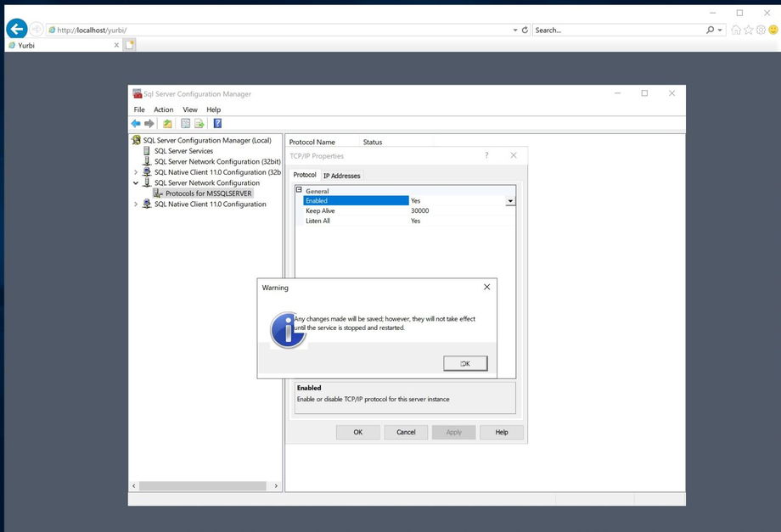
Task: Open the browser Tools gear icon
Action: click(x=761, y=30)
